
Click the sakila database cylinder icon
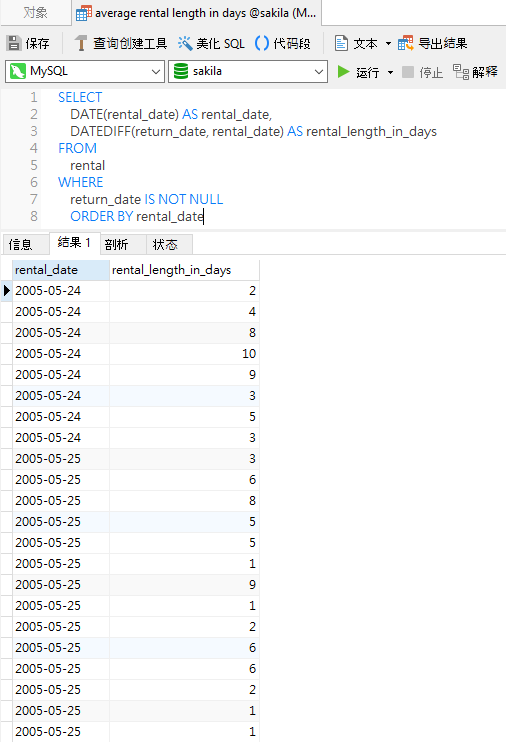click(181, 71)
